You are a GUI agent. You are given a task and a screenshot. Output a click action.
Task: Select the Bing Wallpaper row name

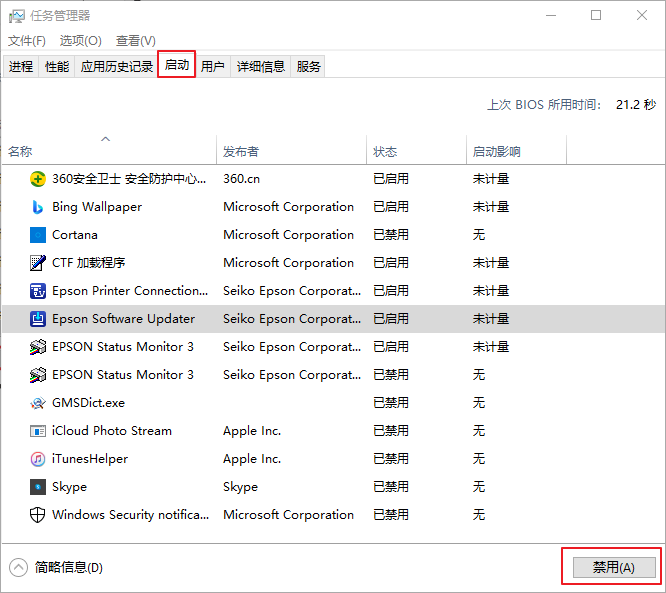coord(97,207)
